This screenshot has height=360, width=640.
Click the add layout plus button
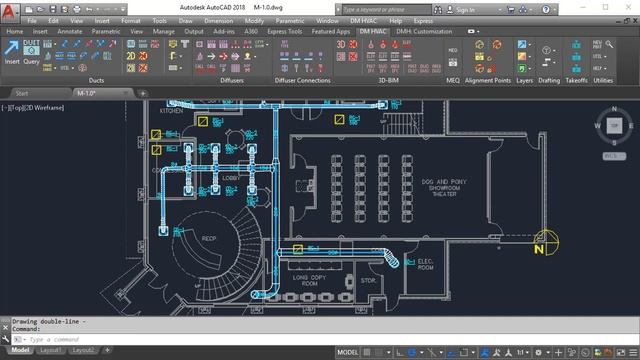107,350
